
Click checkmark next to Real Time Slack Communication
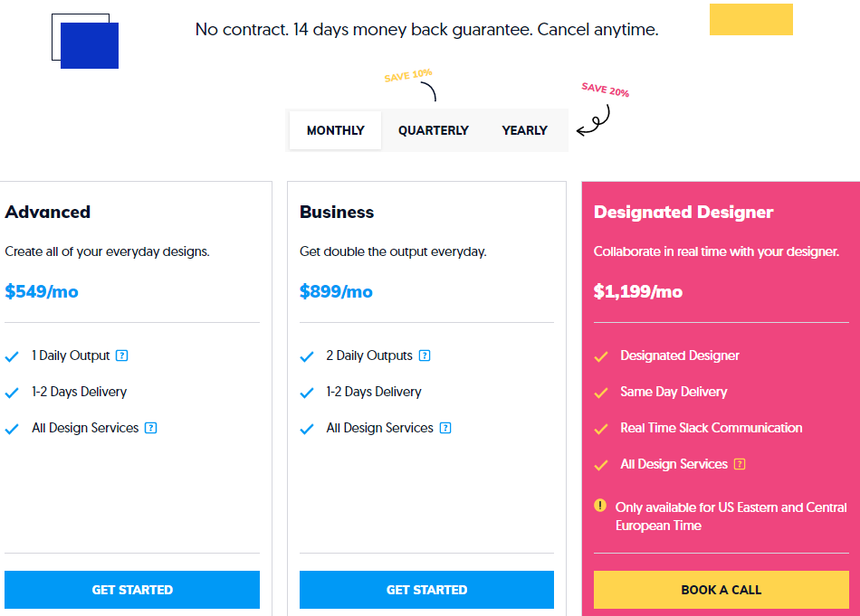click(601, 429)
